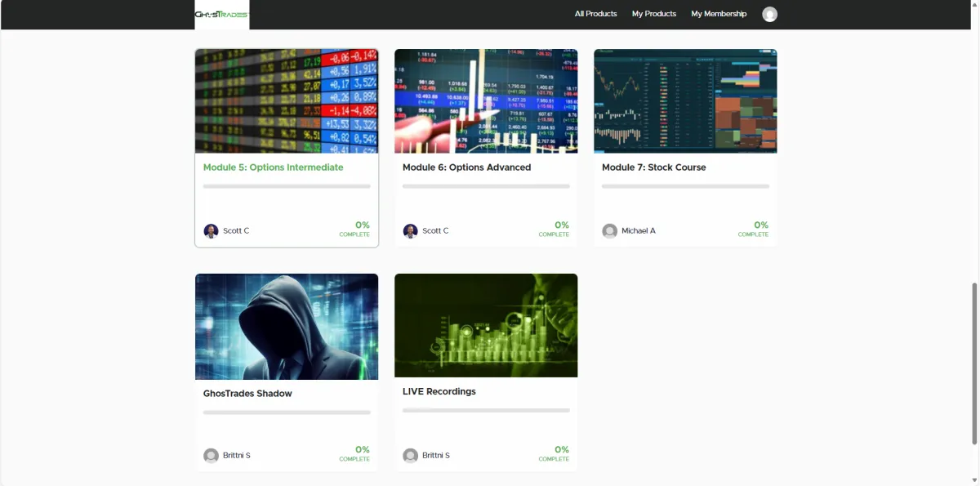This screenshot has height=486, width=980.
Task: Click 0% COMPLETE on GhosTrades Shadow card
Action: click(x=354, y=454)
